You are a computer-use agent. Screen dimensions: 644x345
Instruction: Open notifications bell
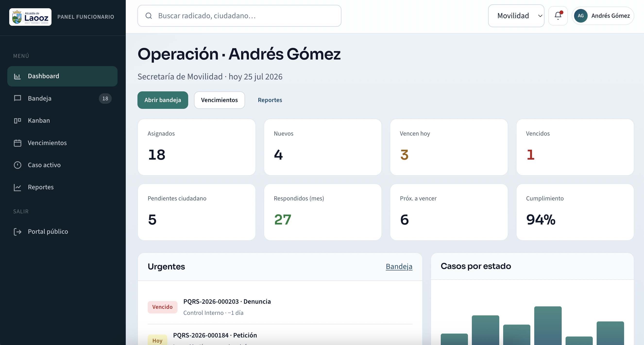pyautogui.click(x=558, y=16)
